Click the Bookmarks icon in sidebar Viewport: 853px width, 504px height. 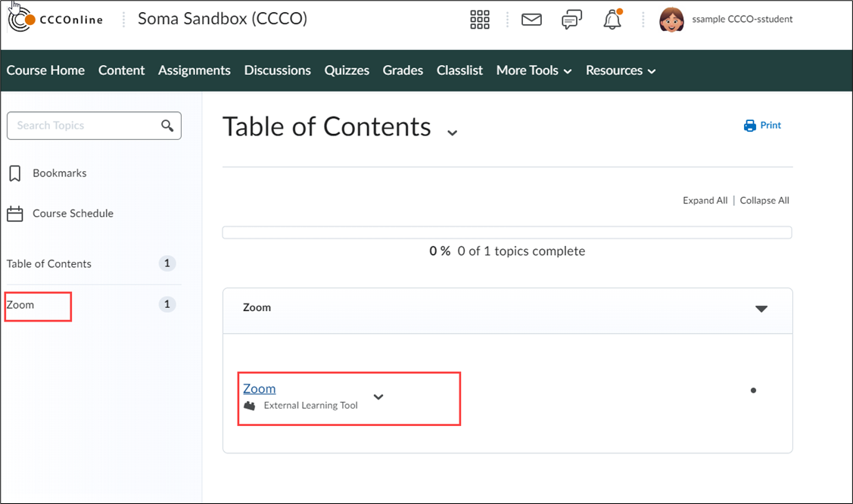pyautogui.click(x=14, y=173)
